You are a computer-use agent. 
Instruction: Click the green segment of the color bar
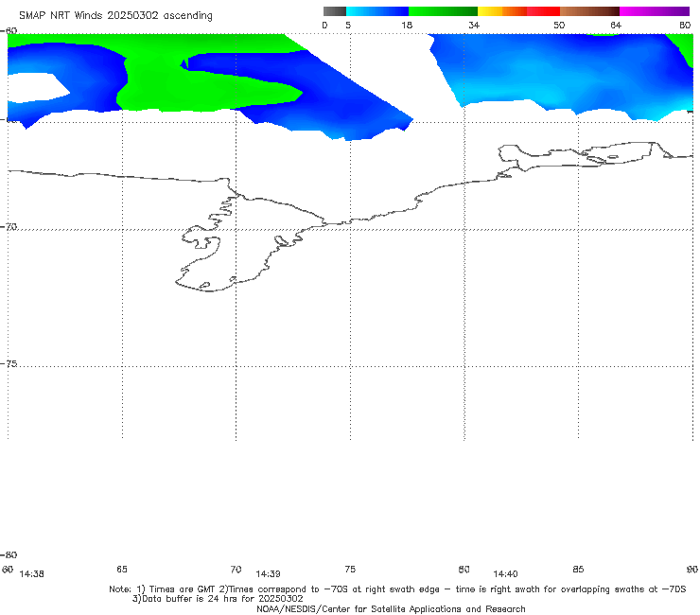pyautogui.click(x=443, y=11)
